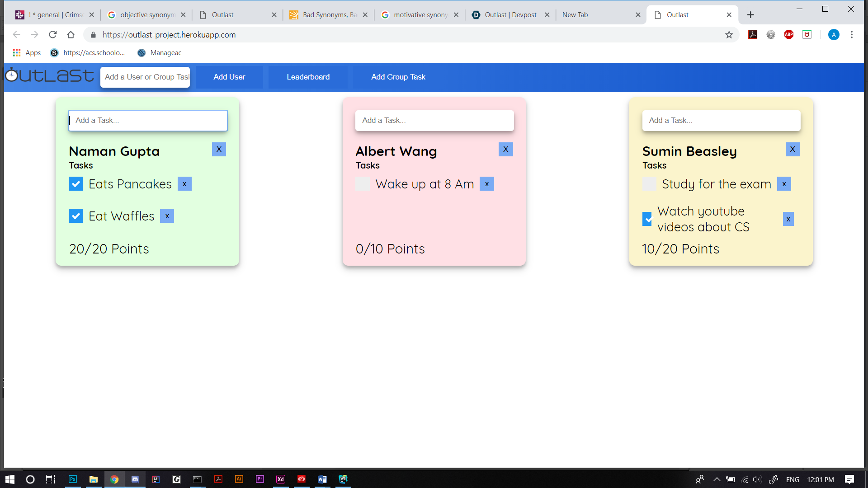Focus Albert Wang's Add a Task field
This screenshot has width=868, height=488.
[x=434, y=121]
